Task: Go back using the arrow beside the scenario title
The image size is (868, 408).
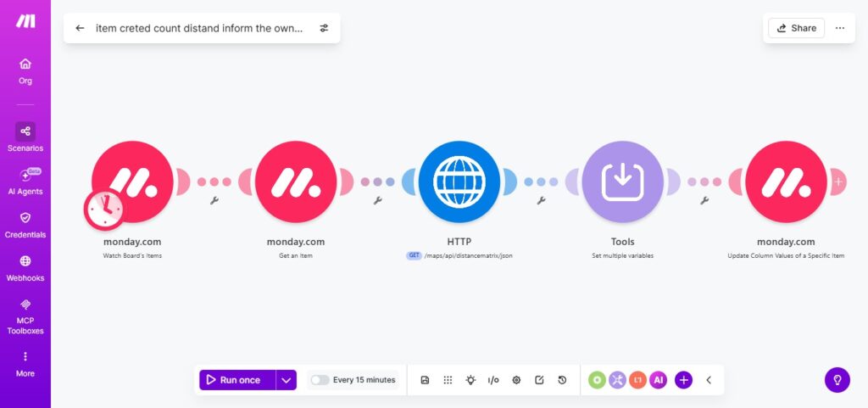Action: 80,28
